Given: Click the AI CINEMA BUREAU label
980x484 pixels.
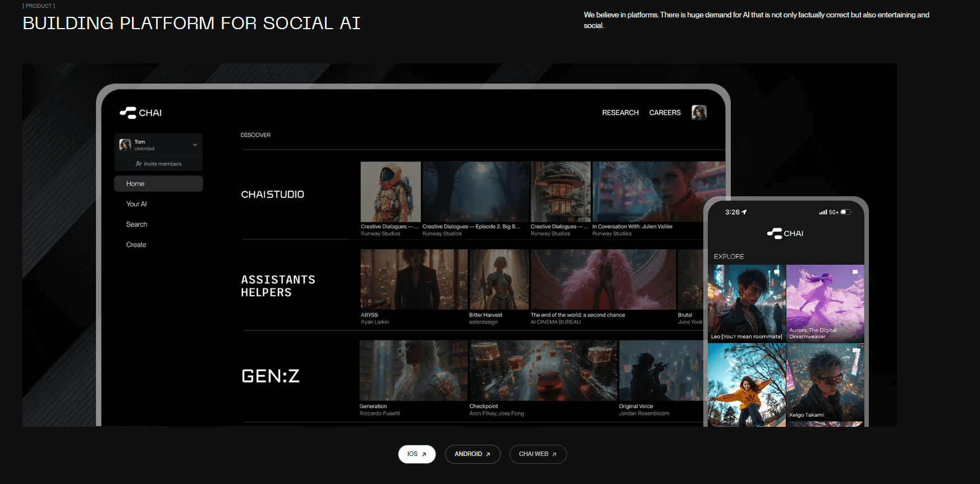Looking at the screenshot, I should [x=556, y=322].
